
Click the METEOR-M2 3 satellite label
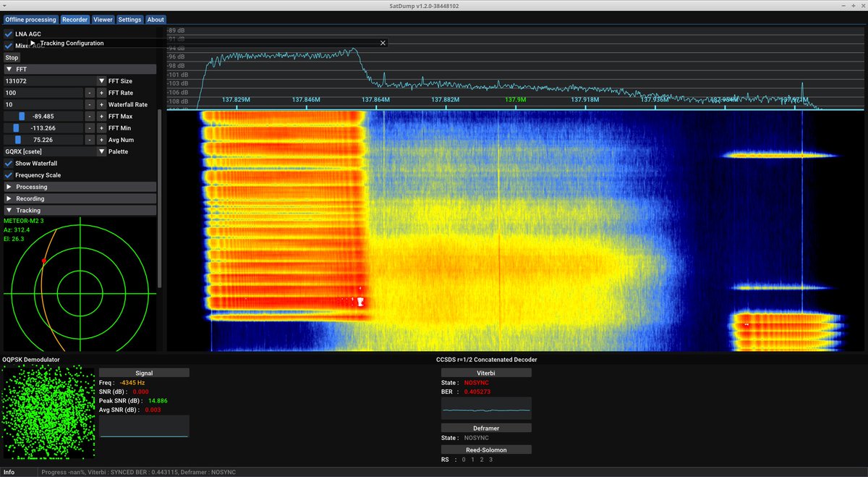point(24,220)
